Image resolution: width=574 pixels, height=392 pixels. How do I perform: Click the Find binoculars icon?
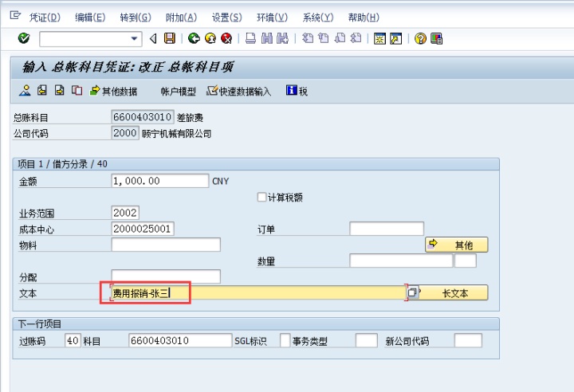(267, 38)
